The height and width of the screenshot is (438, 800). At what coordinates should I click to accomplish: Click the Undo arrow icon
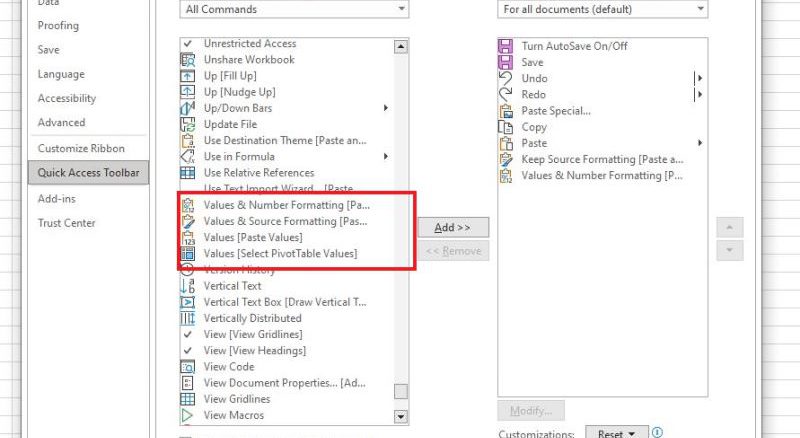click(x=506, y=78)
